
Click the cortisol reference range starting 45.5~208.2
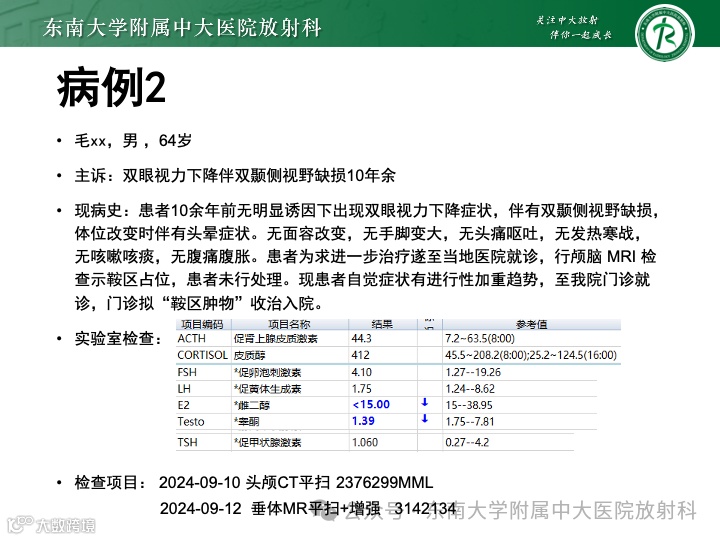click(531, 355)
